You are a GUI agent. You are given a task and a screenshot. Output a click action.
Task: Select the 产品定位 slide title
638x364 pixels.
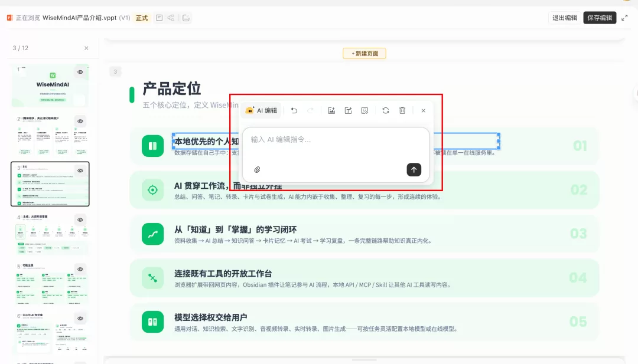172,88
